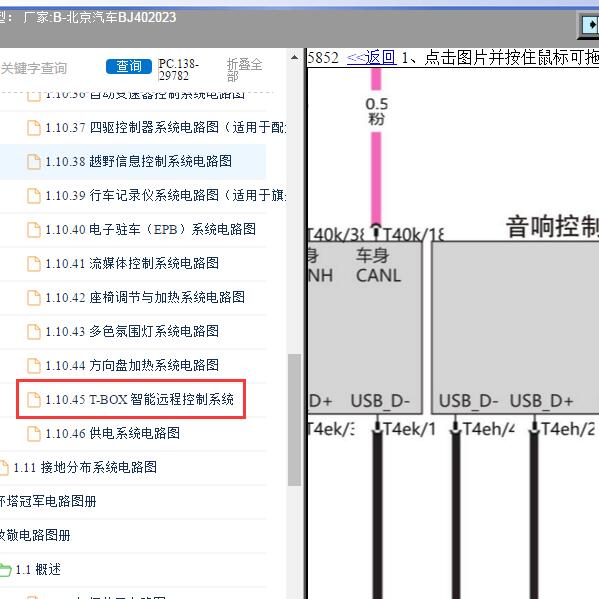Open 1.10.39 行车记录仪系统电路图
The height and width of the screenshot is (599, 599).
click(165, 195)
